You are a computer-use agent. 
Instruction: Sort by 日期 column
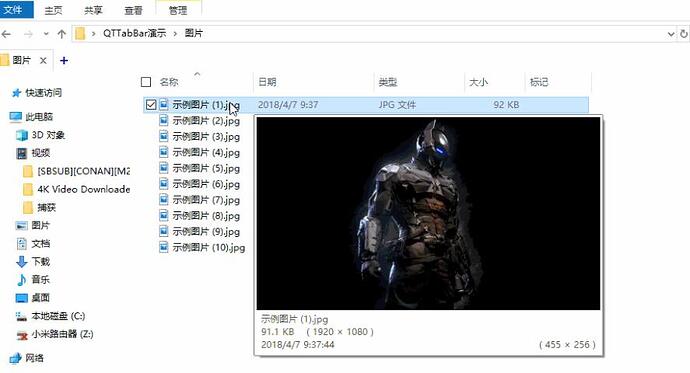click(267, 82)
